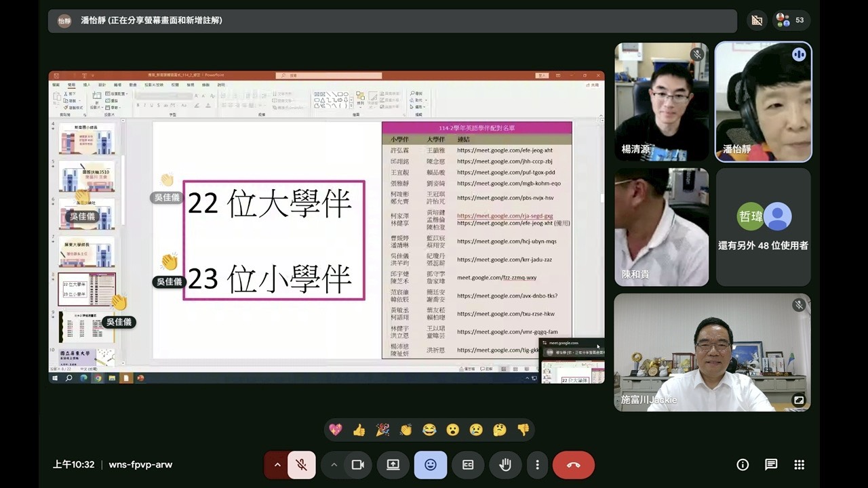Image resolution: width=868 pixels, height=488 pixels.
Task: Send the thumbs down reaction
Action: point(523,430)
